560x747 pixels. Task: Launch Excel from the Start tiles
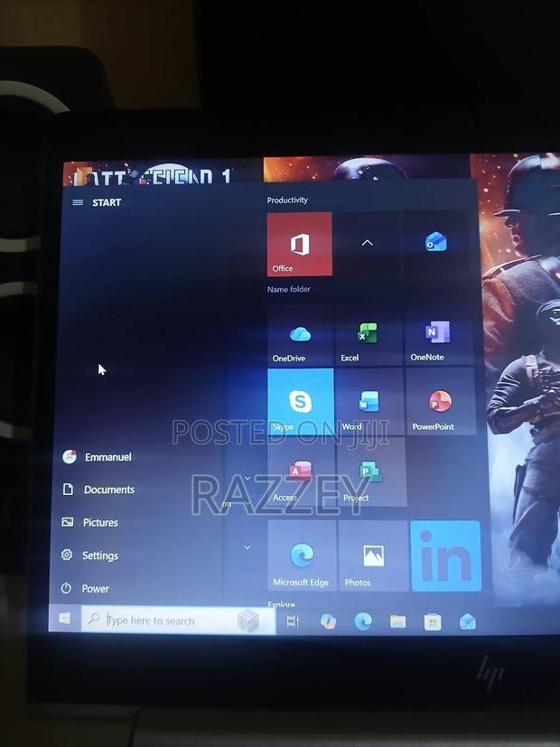tap(369, 335)
